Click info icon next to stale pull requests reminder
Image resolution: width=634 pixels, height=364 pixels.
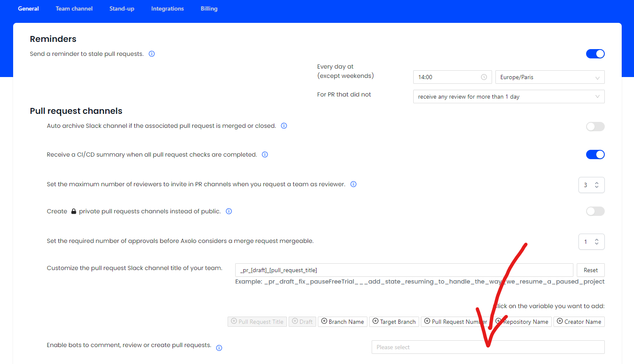coord(152,54)
